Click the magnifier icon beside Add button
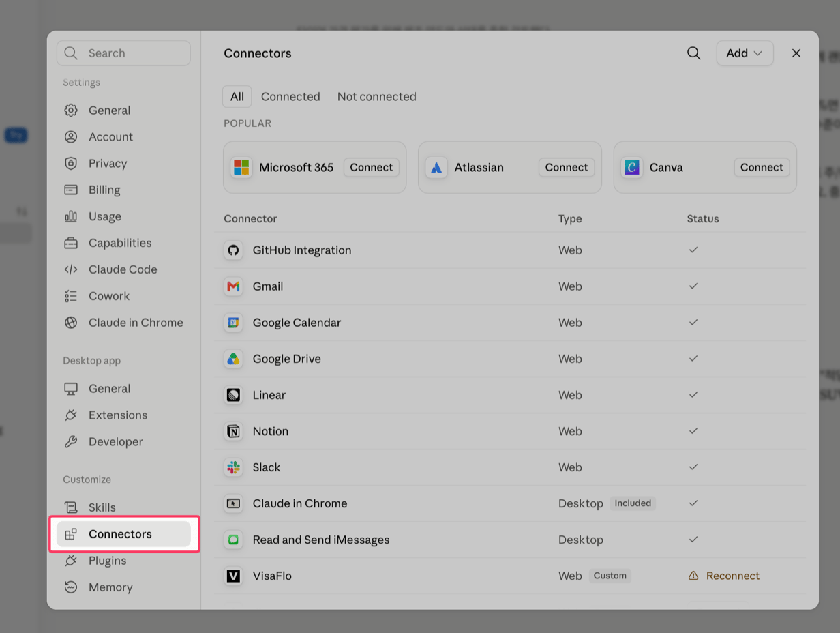Screen dimensions: 840x633 tap(693, 53)
